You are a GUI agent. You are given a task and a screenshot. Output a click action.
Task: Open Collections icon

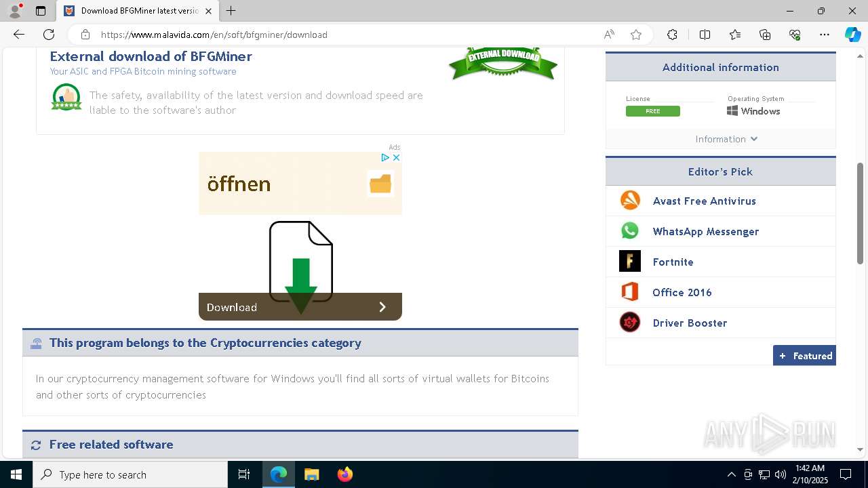(765, 35)
